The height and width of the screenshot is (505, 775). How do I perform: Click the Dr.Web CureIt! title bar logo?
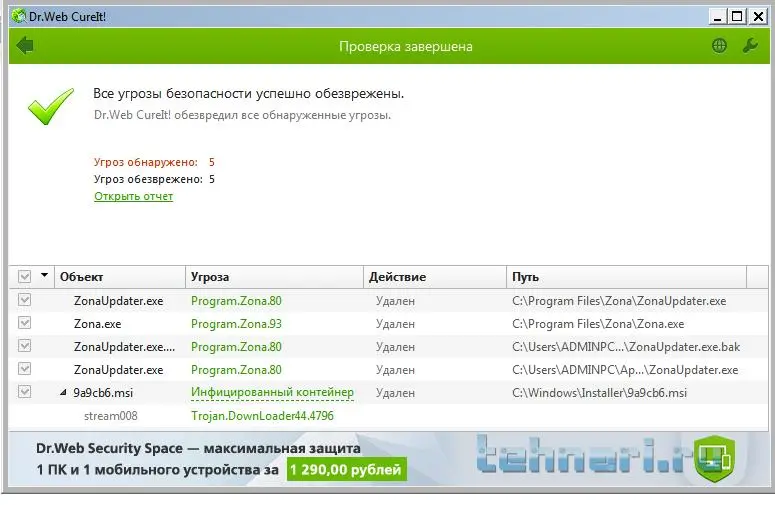click(19, 16)
